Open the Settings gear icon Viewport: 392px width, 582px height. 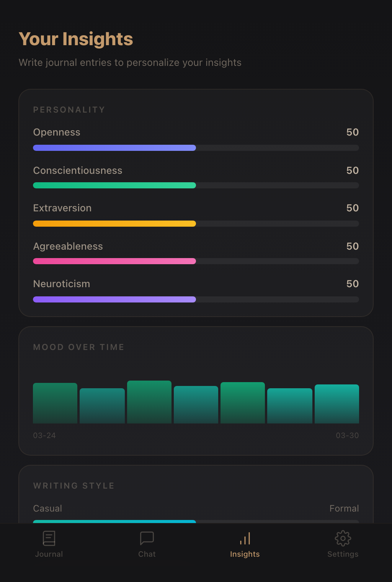click(343, 538)
